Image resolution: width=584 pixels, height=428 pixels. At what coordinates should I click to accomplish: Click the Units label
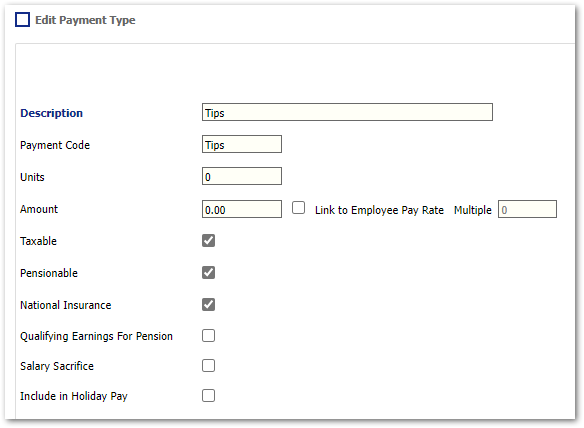tap(32, 177)
